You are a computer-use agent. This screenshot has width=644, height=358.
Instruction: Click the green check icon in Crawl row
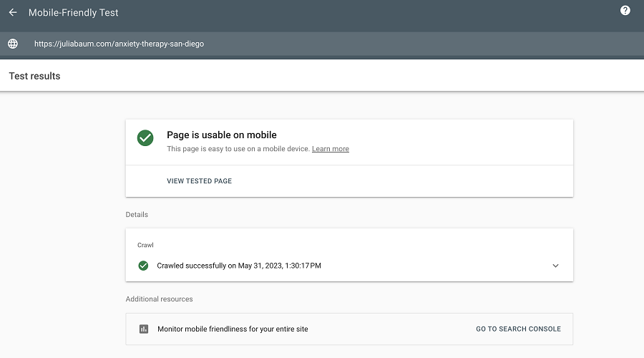[x=144, y=266]
